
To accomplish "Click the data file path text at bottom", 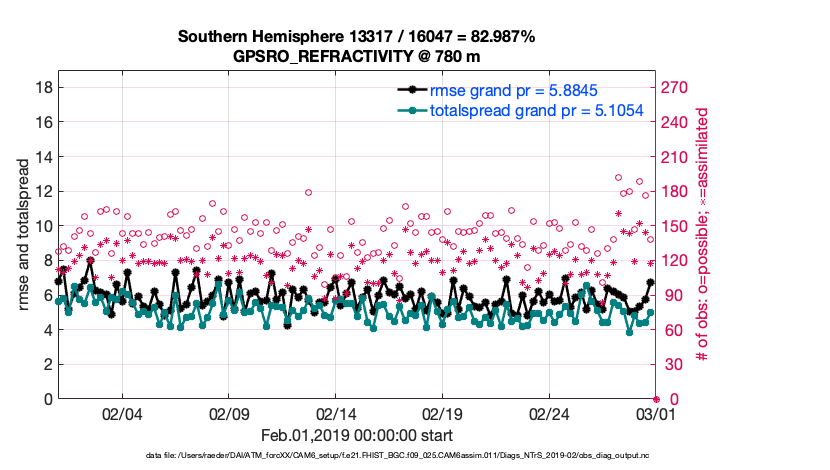I will point(415,456).
